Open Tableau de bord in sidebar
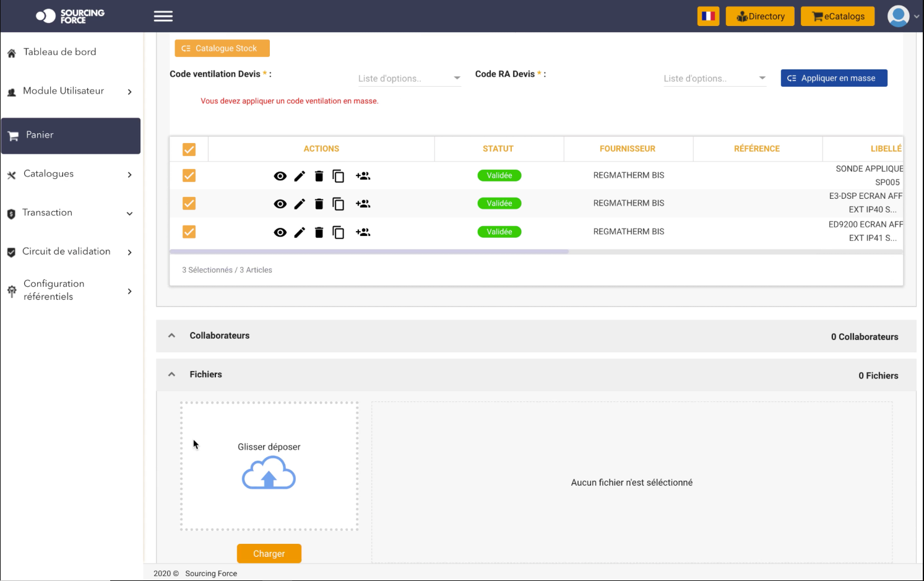924x581 pixels. coord(60,52)
